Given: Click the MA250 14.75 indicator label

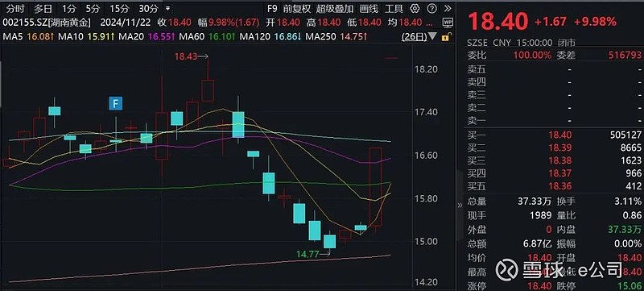Looking at the screenshot, I should pos(336,37).
